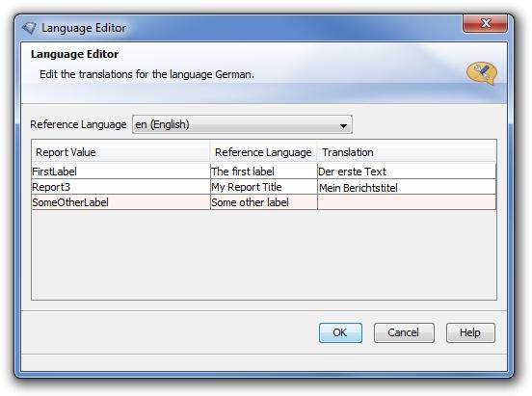The height and width of the screenshot is (396, 532).
Task: Close the Language Editor dialog
Action: 485,23
